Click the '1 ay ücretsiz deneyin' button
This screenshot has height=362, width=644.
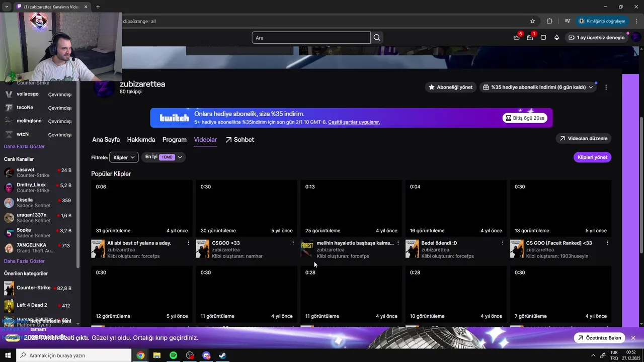[x=596, y=38]
